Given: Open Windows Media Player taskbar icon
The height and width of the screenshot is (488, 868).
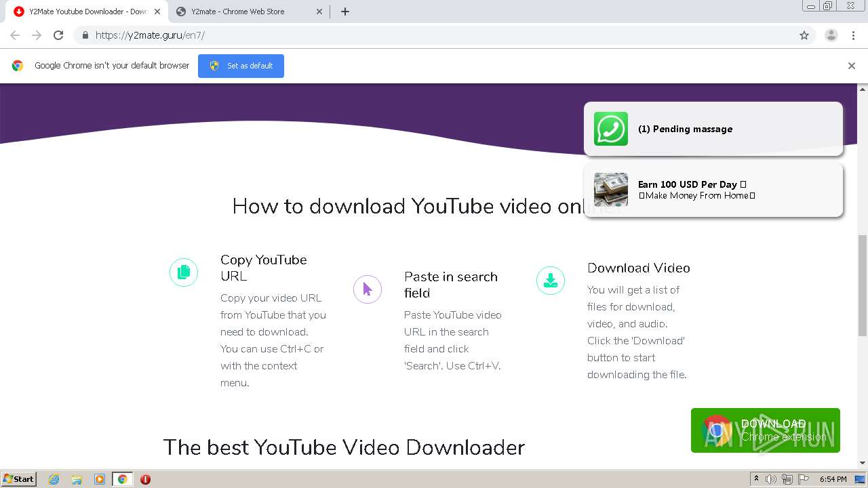Looking at the screenshot, I should 100,479.
